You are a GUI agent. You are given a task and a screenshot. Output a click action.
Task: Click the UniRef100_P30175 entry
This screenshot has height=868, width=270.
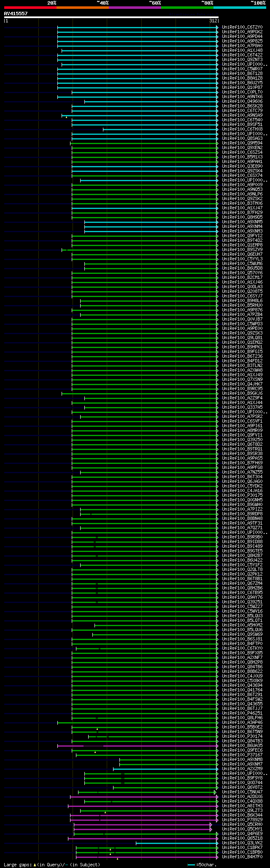242,496
